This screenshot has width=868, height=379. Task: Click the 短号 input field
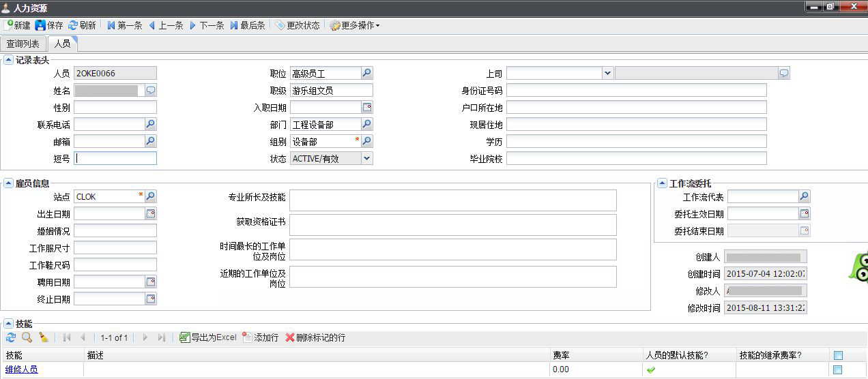115,158
